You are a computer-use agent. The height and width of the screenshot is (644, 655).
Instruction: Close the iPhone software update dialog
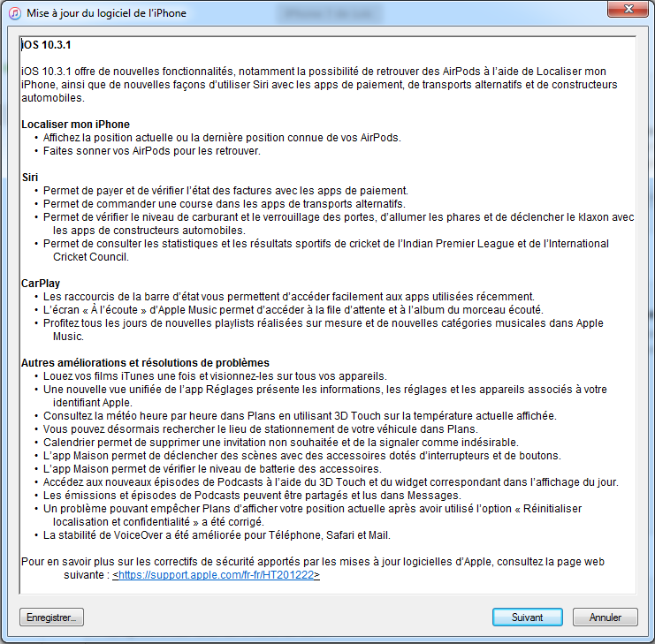[x=628, y=9]
